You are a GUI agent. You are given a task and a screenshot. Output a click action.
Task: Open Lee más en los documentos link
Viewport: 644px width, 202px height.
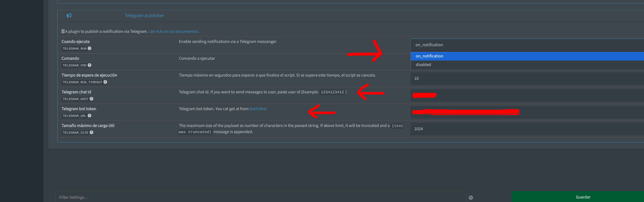click(x=174, y=31)
